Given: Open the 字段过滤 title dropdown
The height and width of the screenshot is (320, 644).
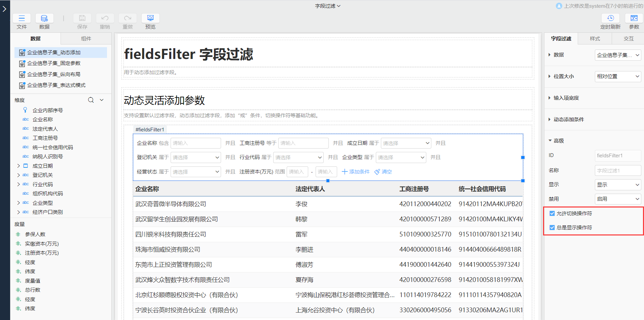Looking at the screenshot, I should (328, 6).
